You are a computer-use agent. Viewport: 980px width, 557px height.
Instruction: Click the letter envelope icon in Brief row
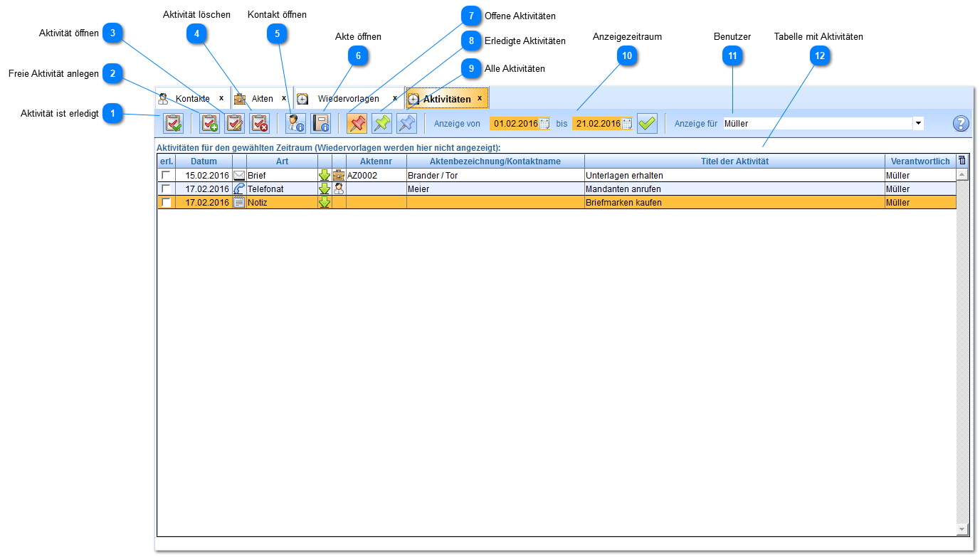[239, 175]
